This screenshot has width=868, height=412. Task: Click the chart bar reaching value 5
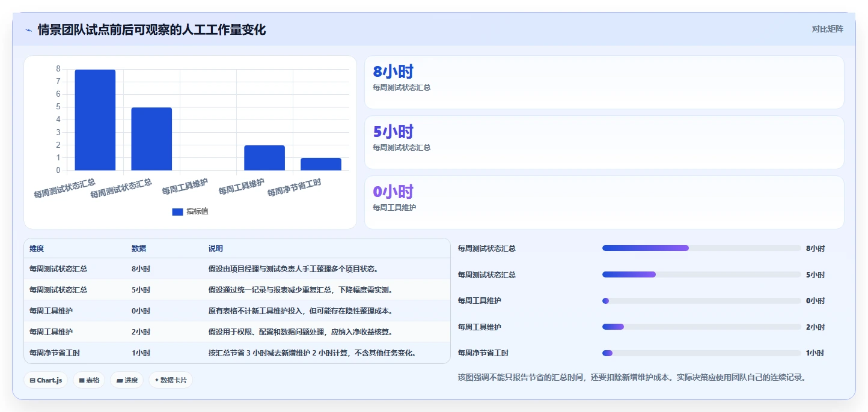coord(151,139)
